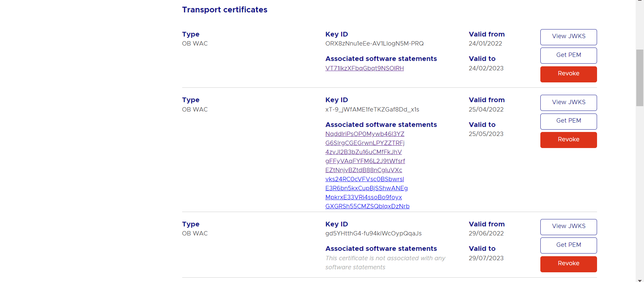Revoke the certificate valid to 29/07/2023
Screen dimensions: 644x282
[569, 264]
